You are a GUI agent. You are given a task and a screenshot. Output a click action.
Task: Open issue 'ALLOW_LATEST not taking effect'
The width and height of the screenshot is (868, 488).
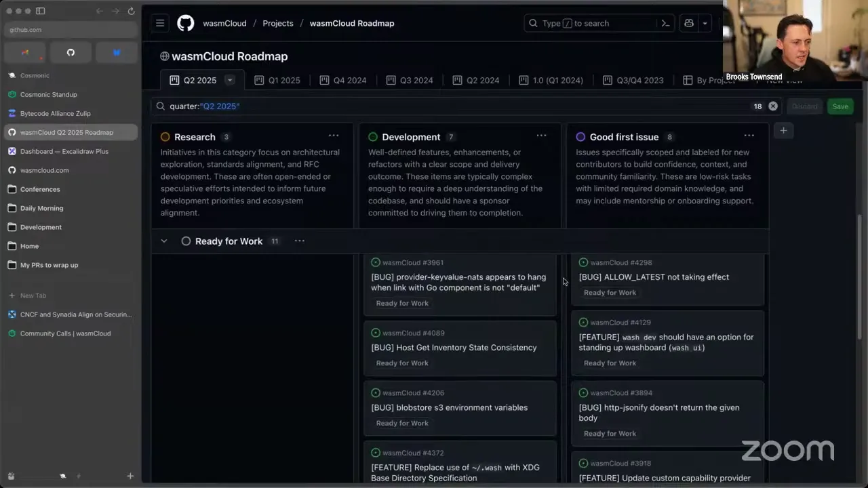[654, 277]
